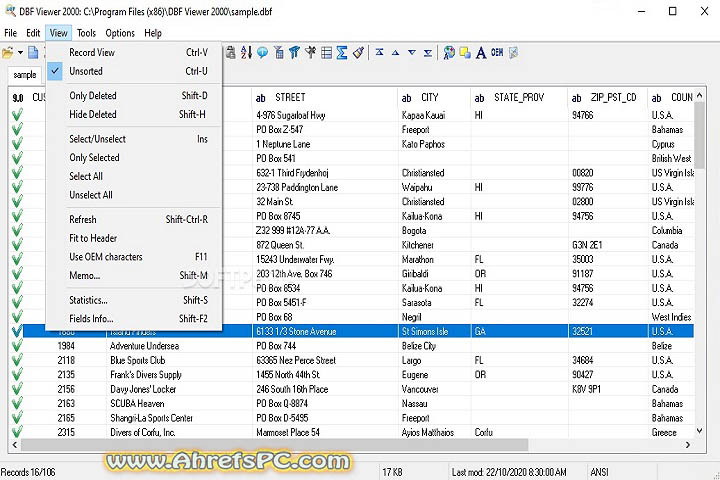Open the Edit menu
Screen dimensions: 720x480
pyautogui.click(x=33, y=33)
